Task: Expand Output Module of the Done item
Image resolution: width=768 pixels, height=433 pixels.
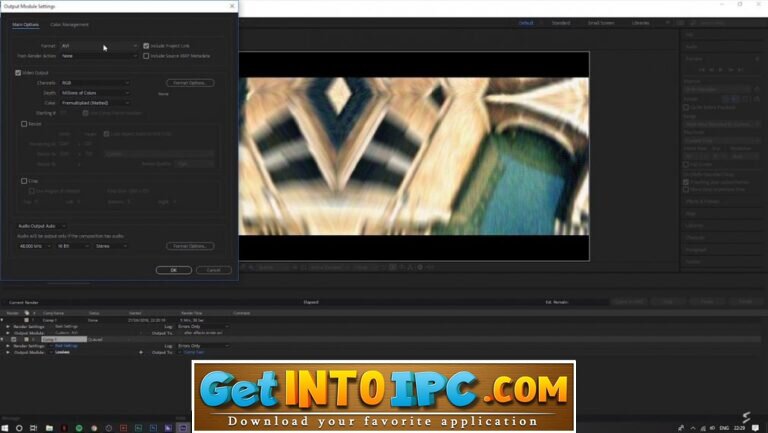Action: point(8,333)
